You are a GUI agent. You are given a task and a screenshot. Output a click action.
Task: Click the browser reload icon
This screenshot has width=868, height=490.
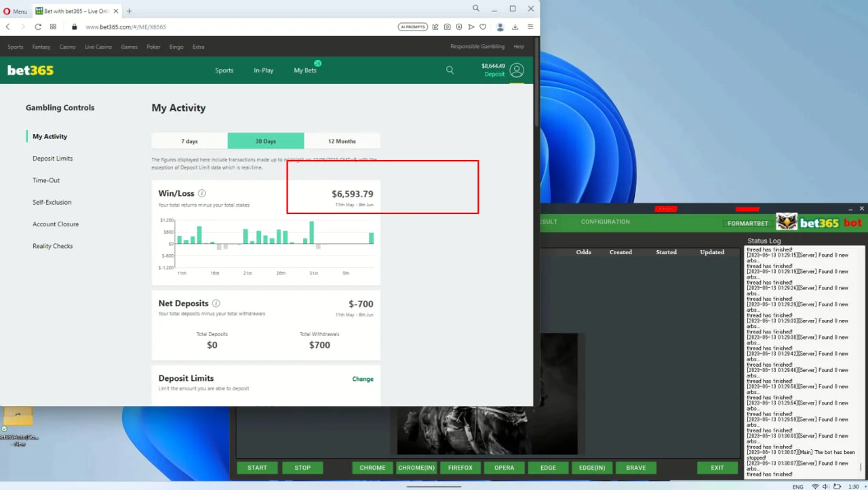pyautogui.click(x=38, y=27)
